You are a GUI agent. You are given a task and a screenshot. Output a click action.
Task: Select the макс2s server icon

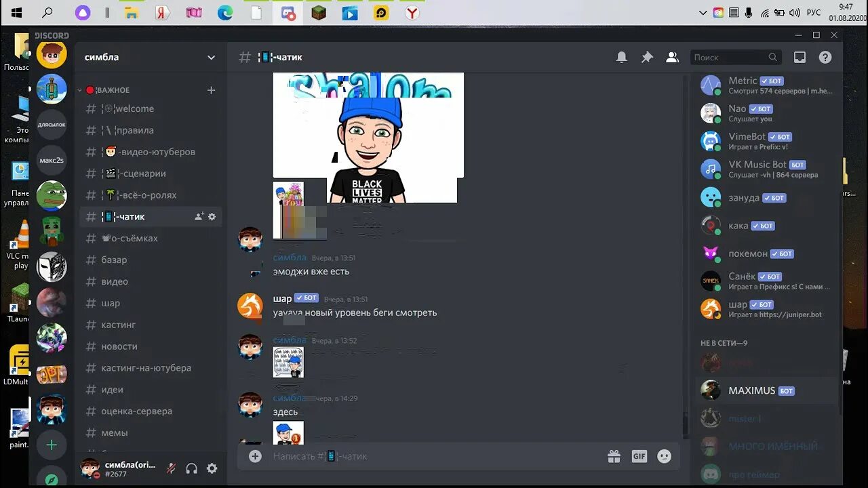[52, 161]
